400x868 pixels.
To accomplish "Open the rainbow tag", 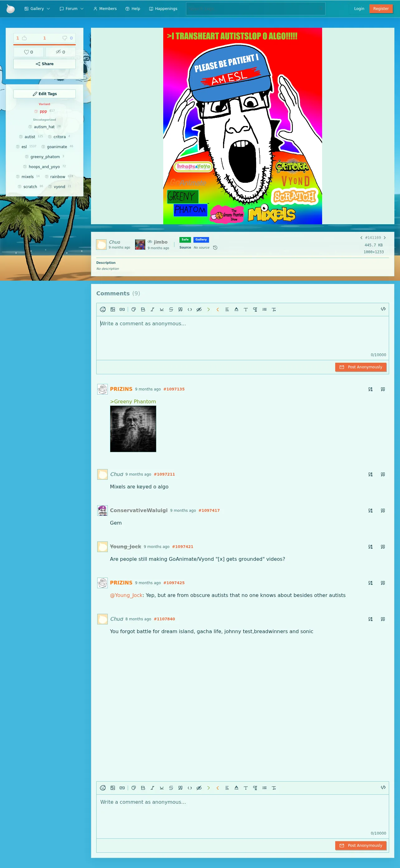I will click(x=58, y=177).
